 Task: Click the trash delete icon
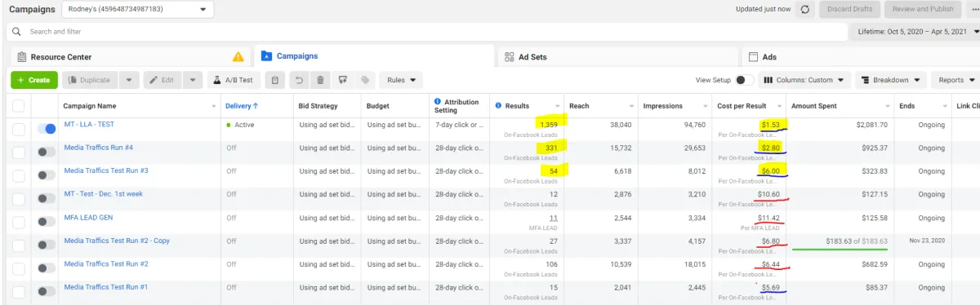coord(320,80)
